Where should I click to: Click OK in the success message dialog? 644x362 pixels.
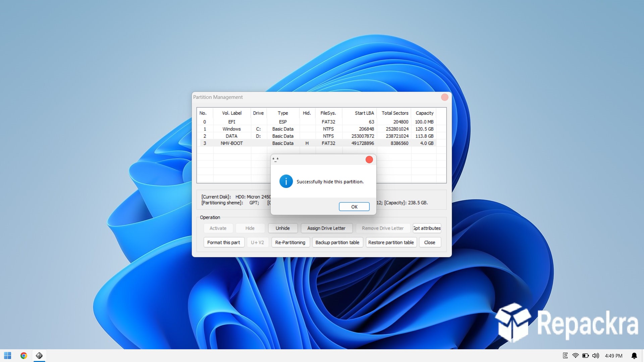(x=354, y=207)
